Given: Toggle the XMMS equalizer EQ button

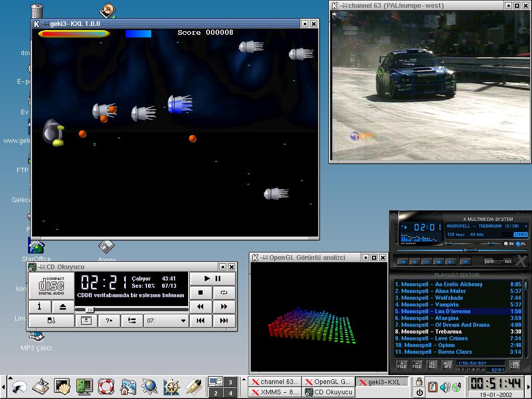Looking at the screenshot, I should click(506, 243).
